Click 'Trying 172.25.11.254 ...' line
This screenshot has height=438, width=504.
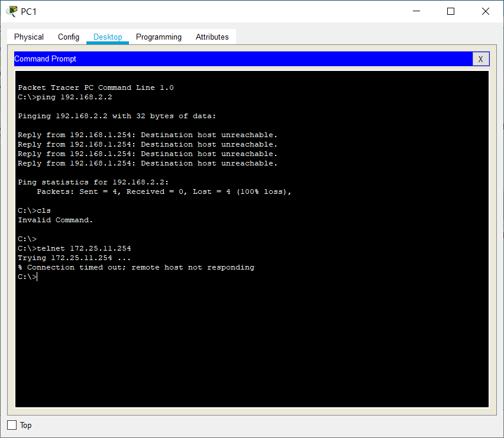pos(75,258)
